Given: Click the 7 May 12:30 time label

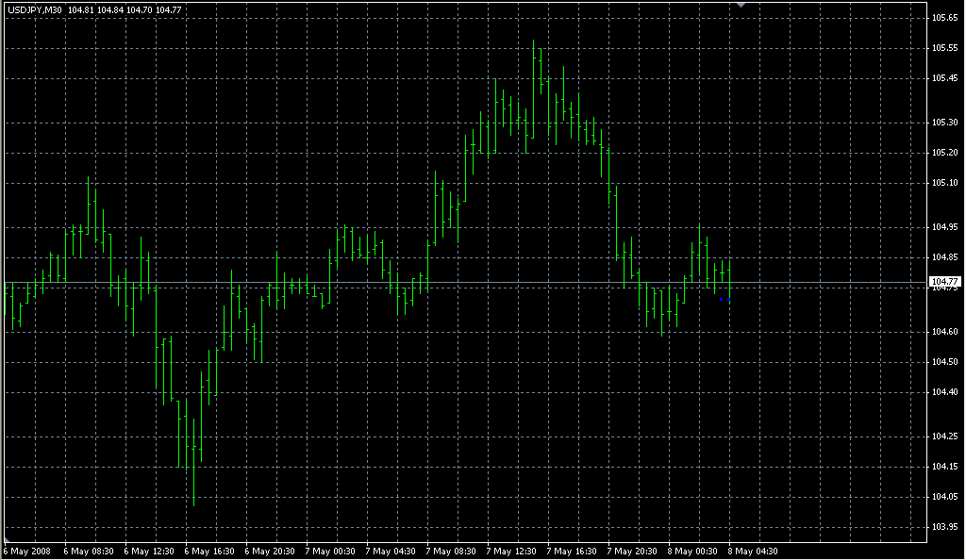Looking at the screenshot, I should coord(511,552).
